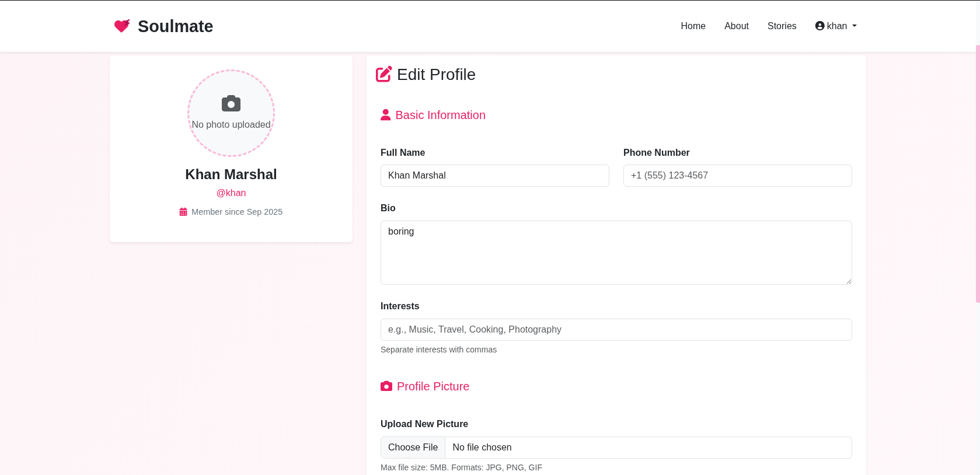Click the calendar icon beside Member since

coord(183,212)
